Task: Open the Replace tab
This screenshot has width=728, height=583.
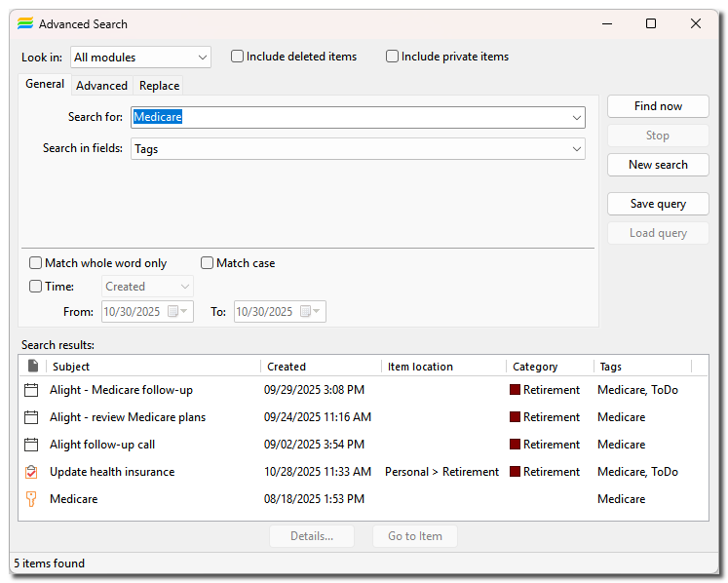Action: click(x=159, y=86)
